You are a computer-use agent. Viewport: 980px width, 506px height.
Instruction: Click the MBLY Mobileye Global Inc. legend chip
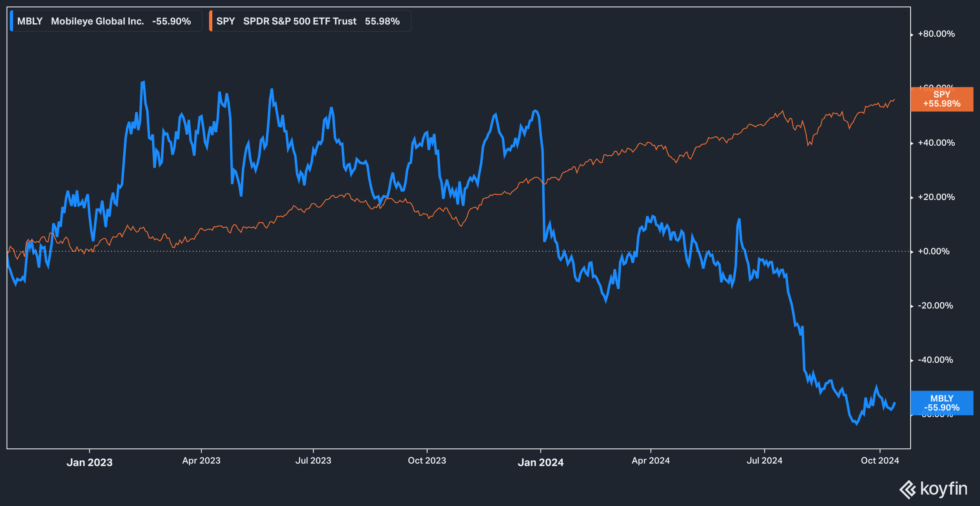coord(106,21)
